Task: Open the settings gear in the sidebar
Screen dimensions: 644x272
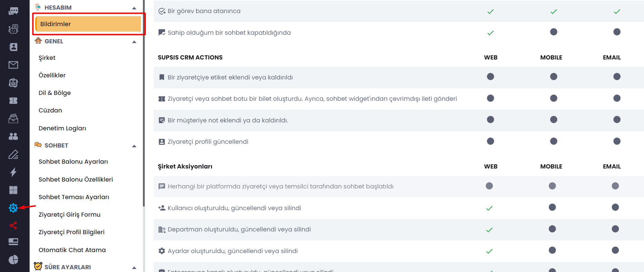Action: tap(13, 208)
